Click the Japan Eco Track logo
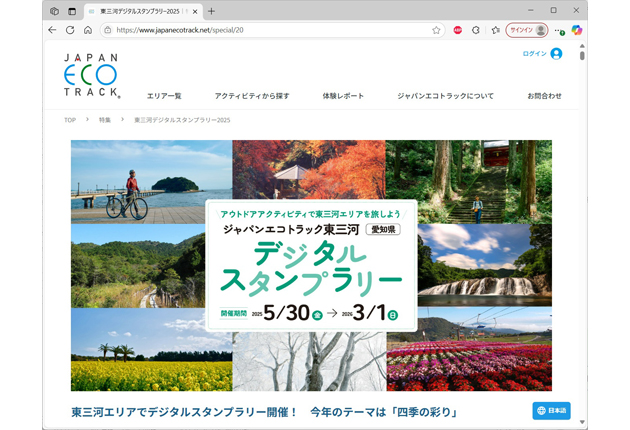 92,76
